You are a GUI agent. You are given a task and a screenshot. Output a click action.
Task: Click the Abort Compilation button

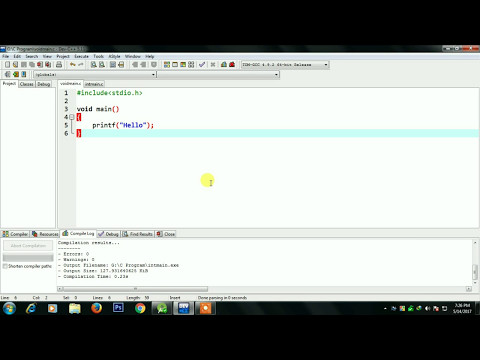pyautogui.click(x=28, y=246)
